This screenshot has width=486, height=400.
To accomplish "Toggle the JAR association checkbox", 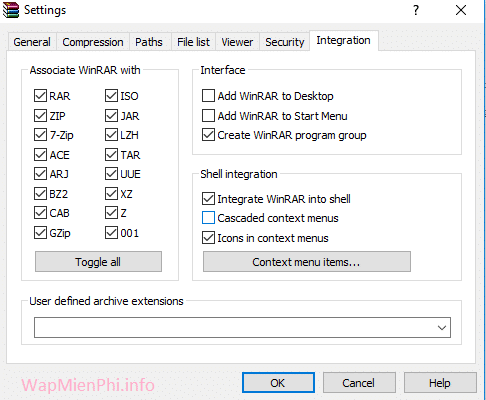I will (111, 116).
